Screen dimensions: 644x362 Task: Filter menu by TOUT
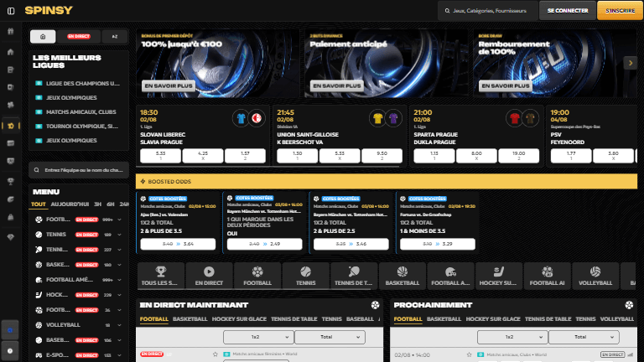tap(39, 204)
